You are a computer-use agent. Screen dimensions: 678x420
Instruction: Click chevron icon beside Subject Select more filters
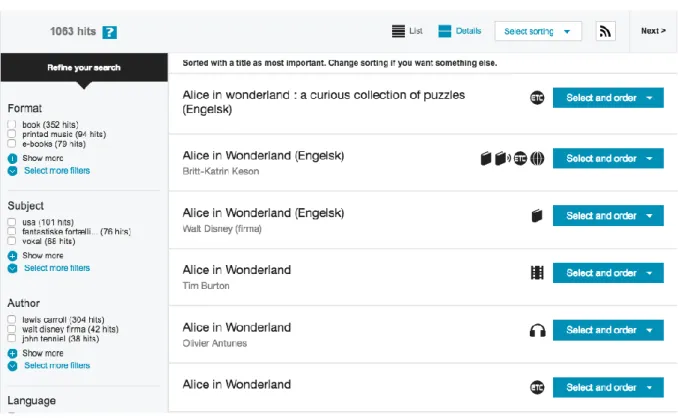13,268
